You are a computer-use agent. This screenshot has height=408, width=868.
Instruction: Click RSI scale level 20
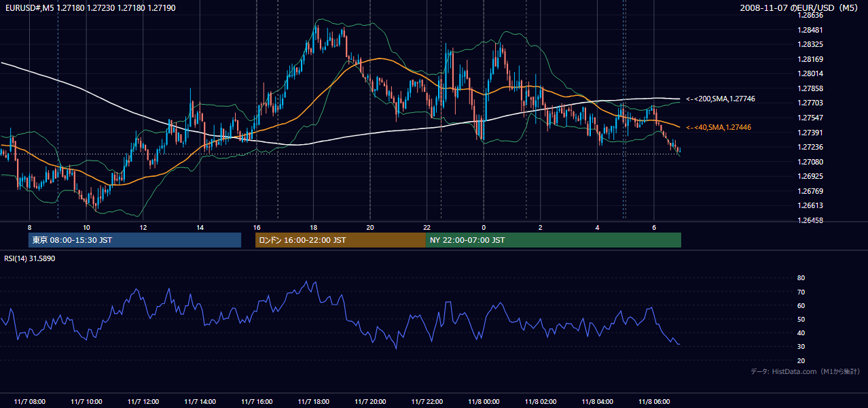[x=801, y=360]
